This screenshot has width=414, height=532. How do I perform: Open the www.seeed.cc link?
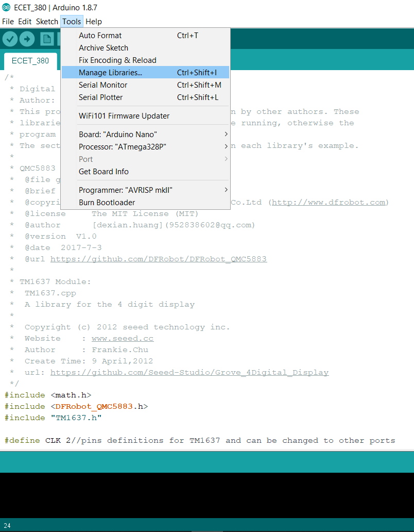(123, 339)
